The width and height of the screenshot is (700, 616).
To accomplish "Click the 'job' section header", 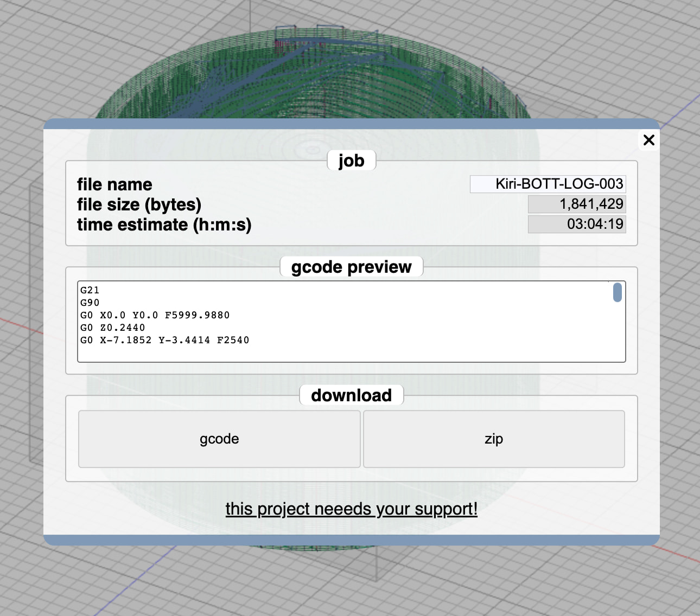I will click(351, 161).
